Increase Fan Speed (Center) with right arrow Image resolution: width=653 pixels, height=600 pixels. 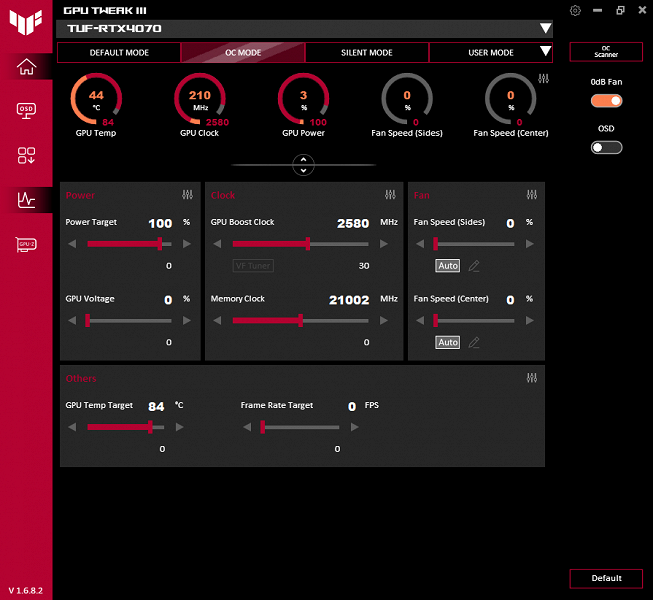pos(530,320)
